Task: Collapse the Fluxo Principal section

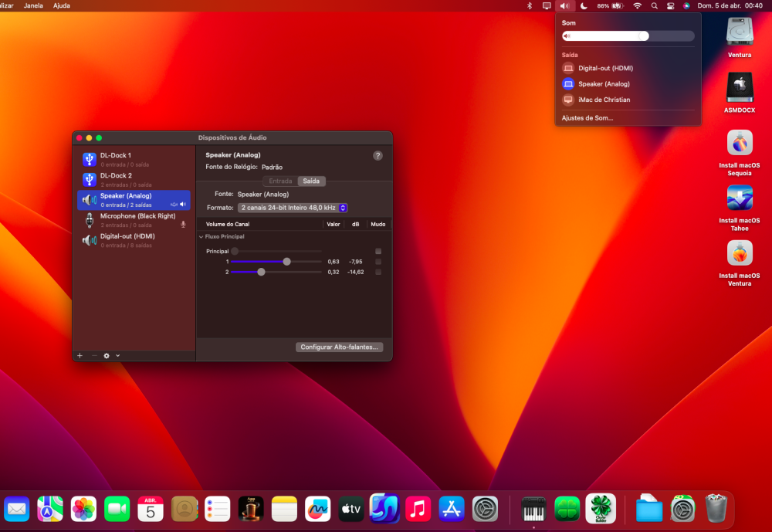Action: click(x=201, y=237)
